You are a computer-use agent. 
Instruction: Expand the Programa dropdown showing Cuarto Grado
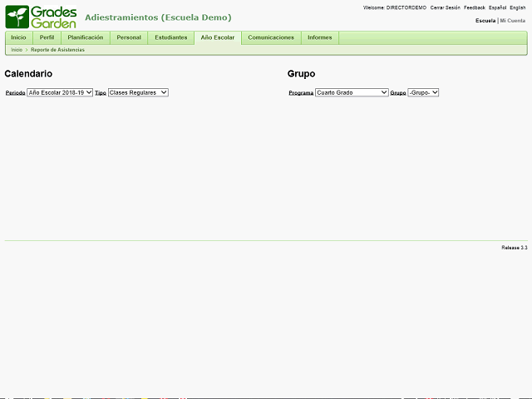[352, 92]
